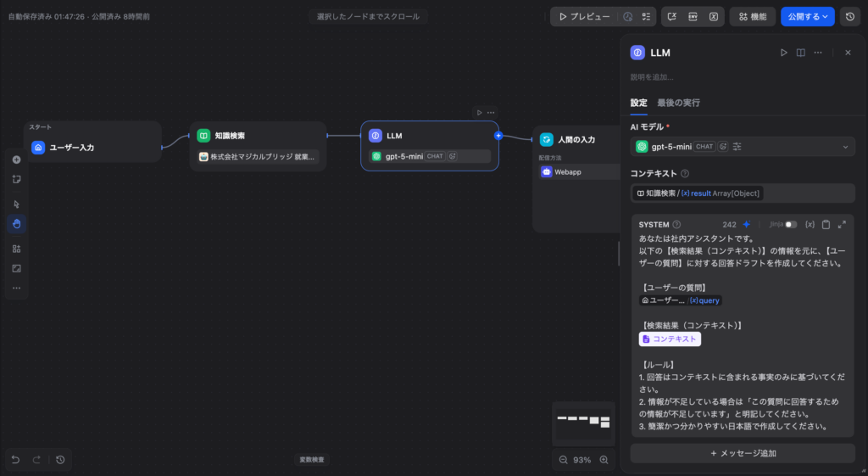Zoom in with the plus magnifier icon
The width and height of the screenshot is (868, 476).
[604, 460]
